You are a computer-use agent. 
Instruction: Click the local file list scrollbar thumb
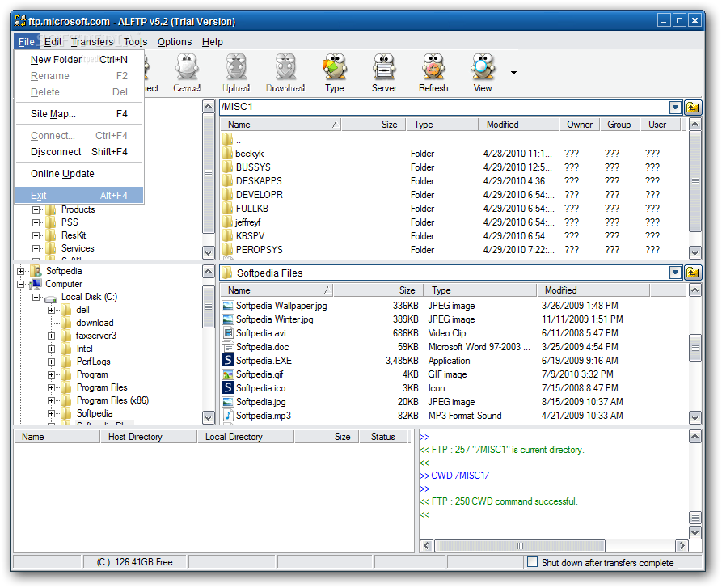(695, 348)
